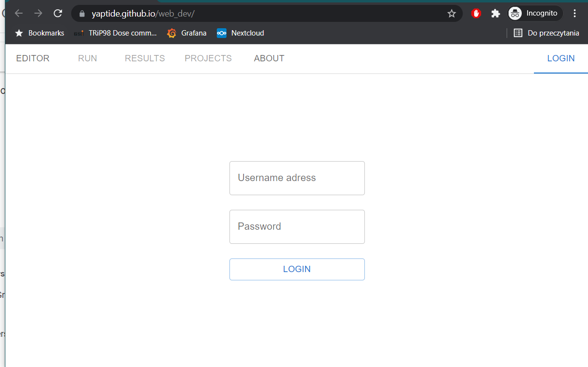Screen dimensions: 588x367
Task: Click the Username adress input field
Action: coord(297,178)
